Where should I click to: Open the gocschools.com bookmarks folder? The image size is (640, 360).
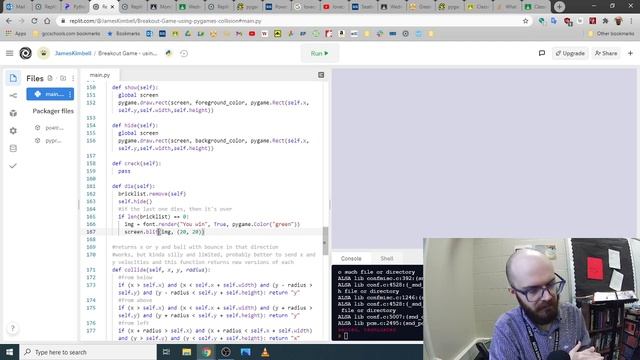point(67,34)
